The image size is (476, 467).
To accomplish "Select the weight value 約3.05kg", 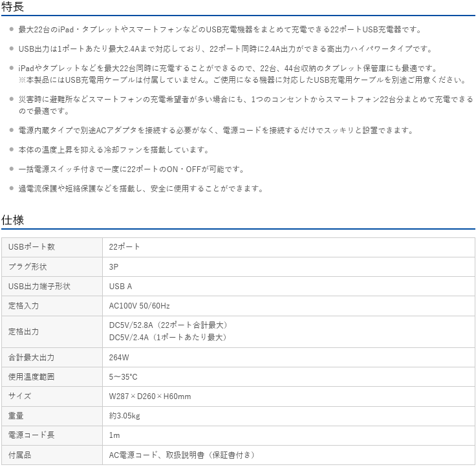I will click(x=124, y=415).
